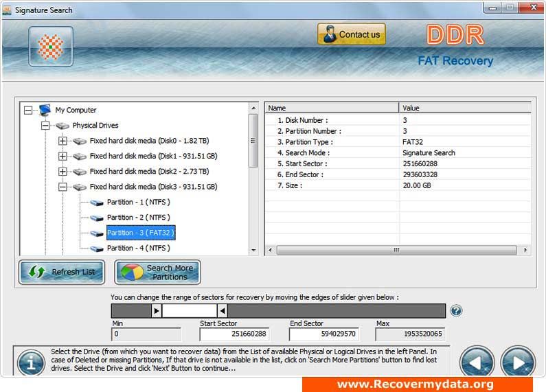Click the Start Sector input field
The width and height of the screenshot is (546, 392).
pos(234,334)
